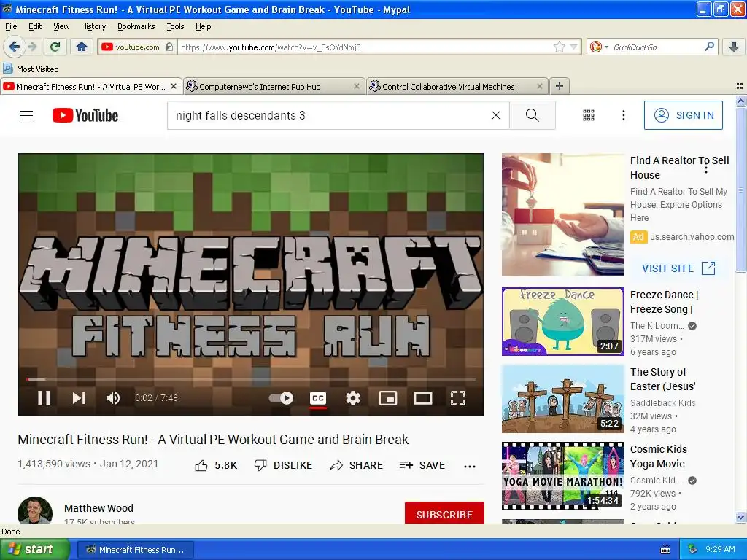Run the YouTube search magnifier button
This screenshot has height=560, width=747.
click(x=532, y=115)
